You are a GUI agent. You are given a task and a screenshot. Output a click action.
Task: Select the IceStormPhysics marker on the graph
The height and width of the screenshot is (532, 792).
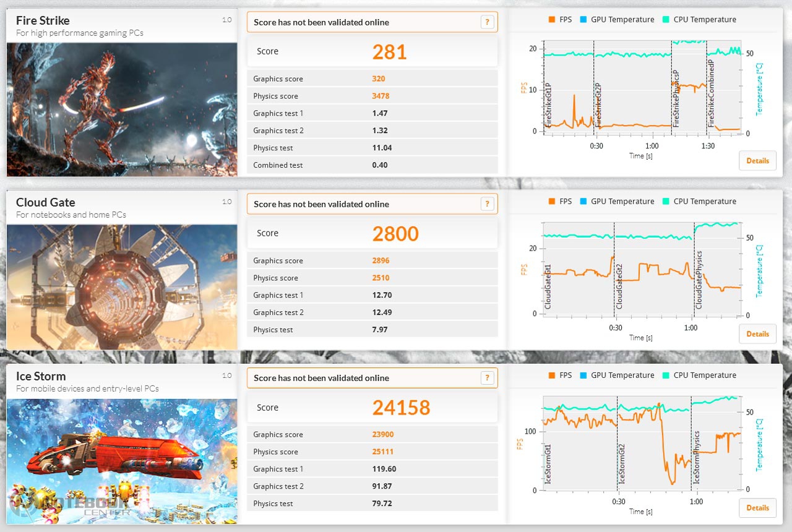[697, 458]
